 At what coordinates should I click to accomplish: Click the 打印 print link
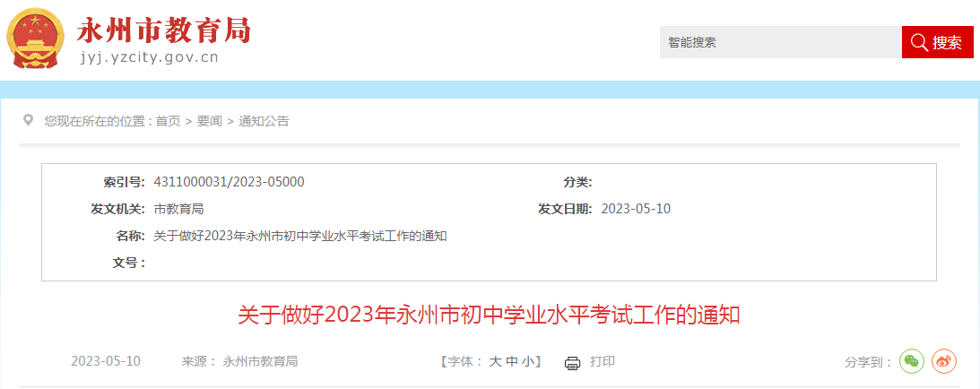click(603, 361)
